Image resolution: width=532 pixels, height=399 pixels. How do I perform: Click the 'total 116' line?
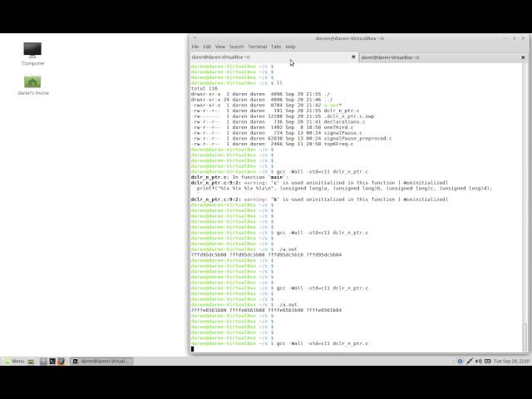[204, 89]
